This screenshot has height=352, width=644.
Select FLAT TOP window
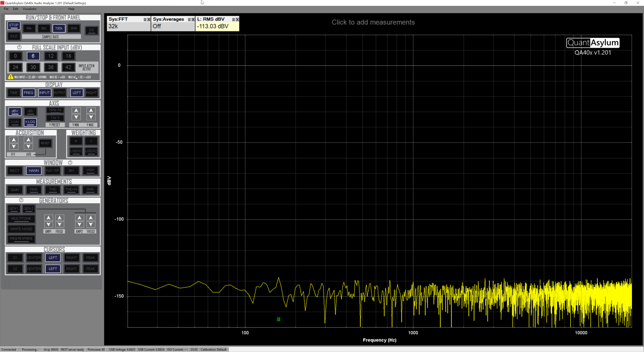53,171
